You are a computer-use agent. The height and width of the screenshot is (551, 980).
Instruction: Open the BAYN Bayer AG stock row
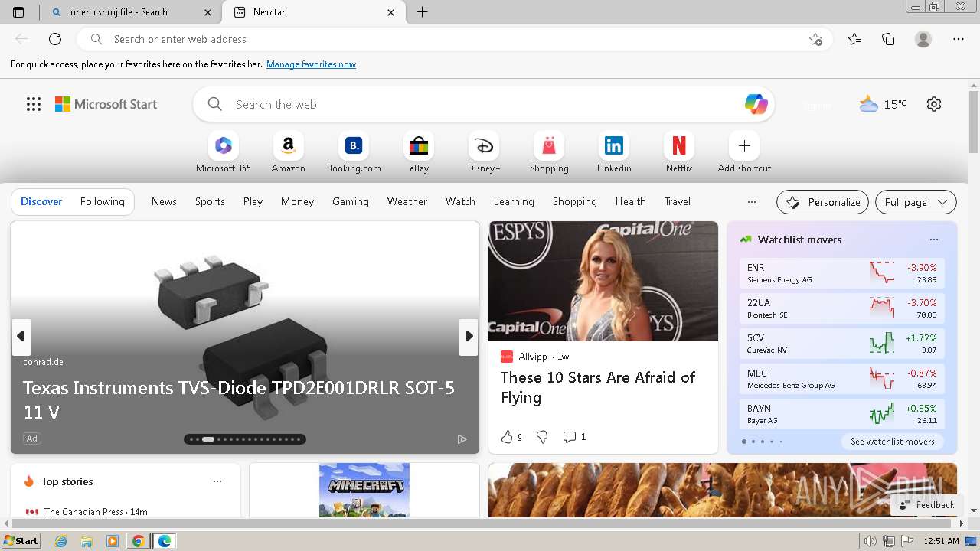tap(842, 414)
